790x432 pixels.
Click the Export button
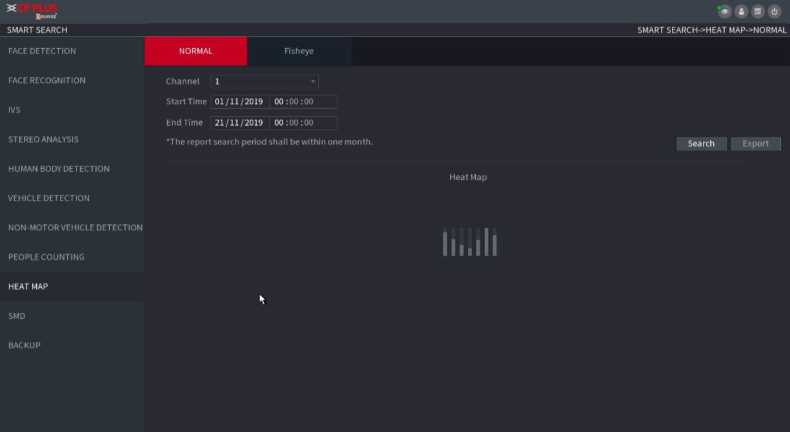click(755, 143)
